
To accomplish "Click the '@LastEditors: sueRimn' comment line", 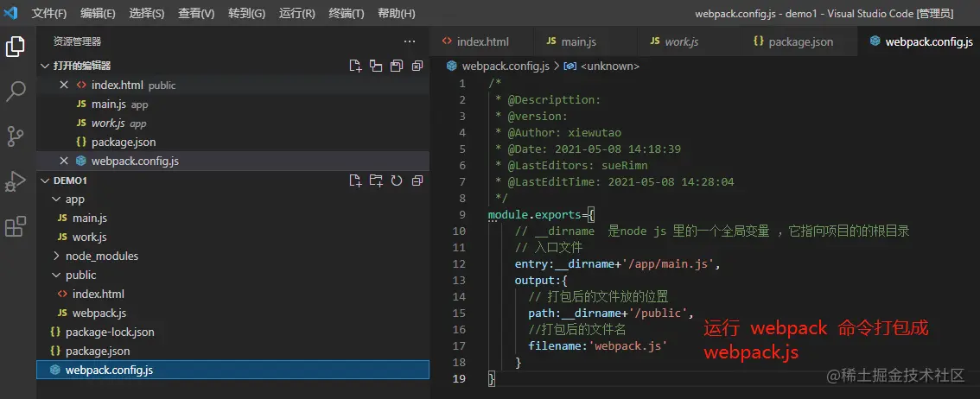I will [571, 166].
